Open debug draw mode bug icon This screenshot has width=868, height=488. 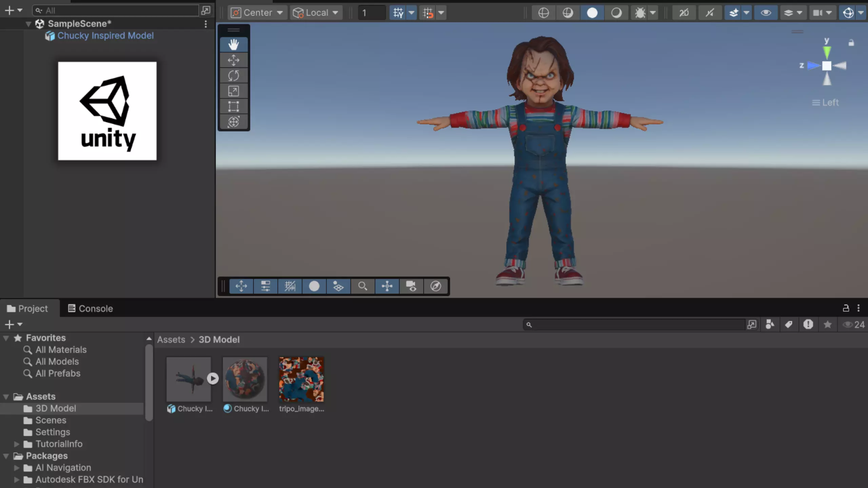click(640, 13)
